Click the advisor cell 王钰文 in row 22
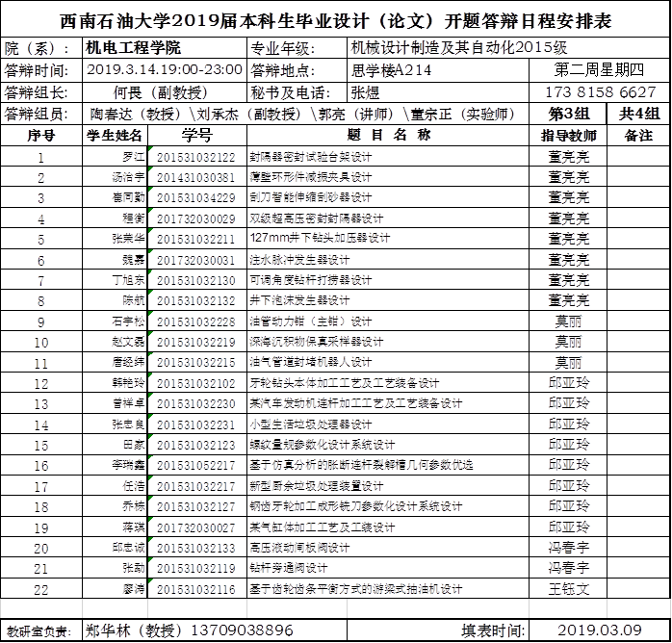 [569, 588]
